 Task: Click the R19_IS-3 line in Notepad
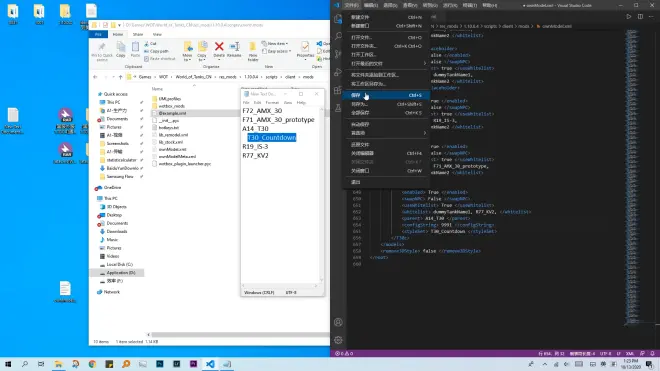click(255, 147)
